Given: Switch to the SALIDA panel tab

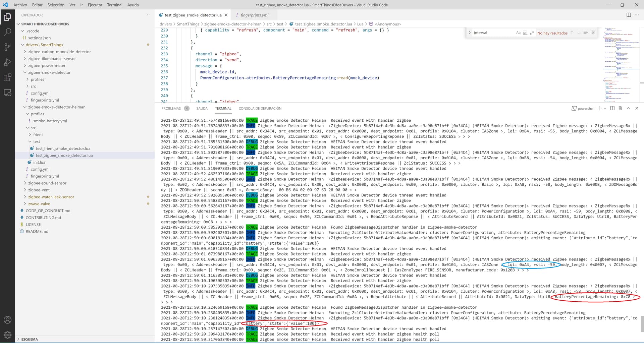Looking at the screenshot, I should tap(202, 108).
